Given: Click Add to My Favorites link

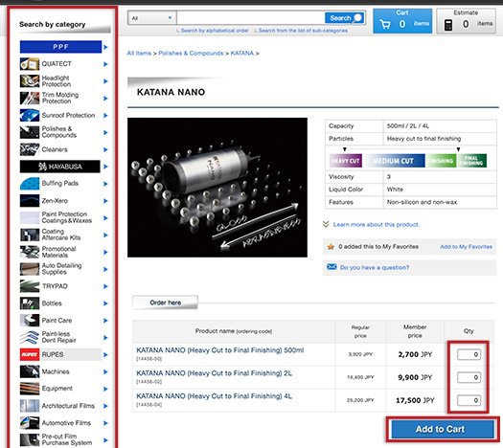Looking at the screenshot, I should (466, 247).
